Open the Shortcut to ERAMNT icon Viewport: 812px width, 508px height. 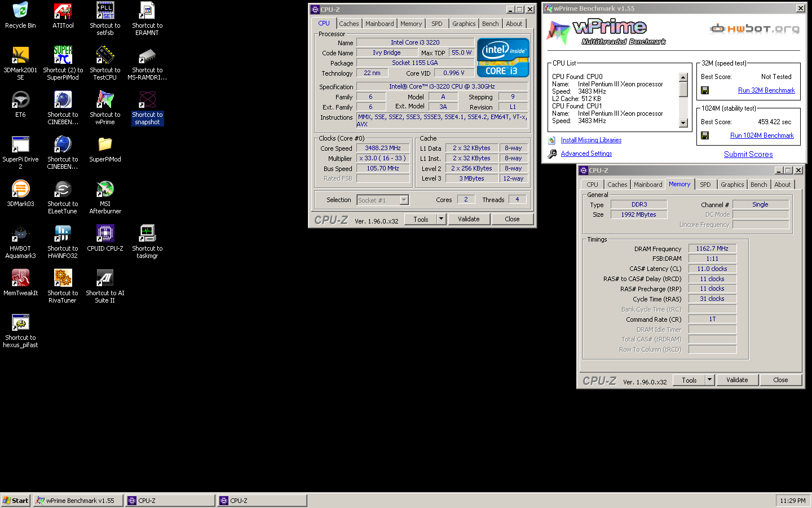pos(147,19)
